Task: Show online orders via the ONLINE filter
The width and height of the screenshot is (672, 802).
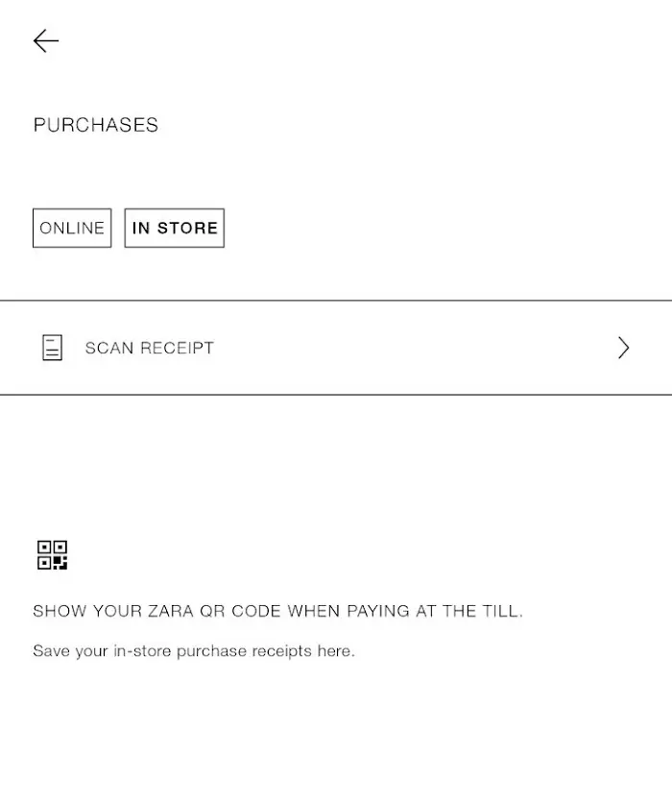Action: pos(72,229)
